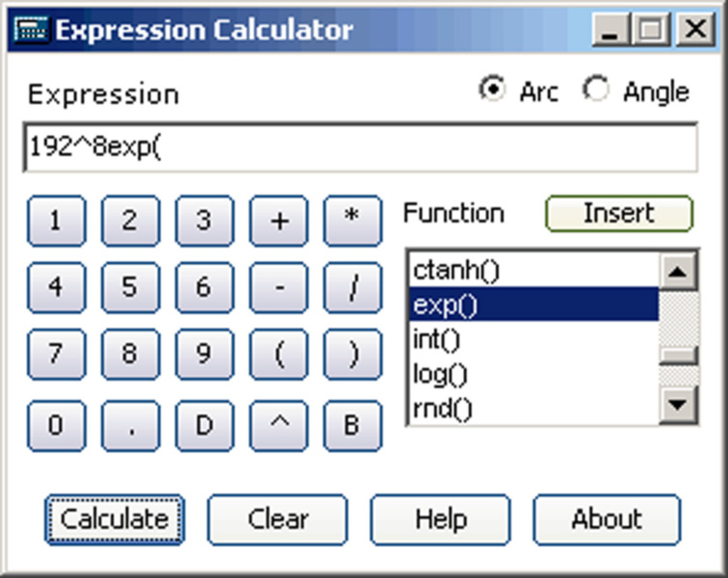The width and height of the screenshot is (728, 578).
Task: Click the function list scrollbar thumb
Action: click(678, 355)
